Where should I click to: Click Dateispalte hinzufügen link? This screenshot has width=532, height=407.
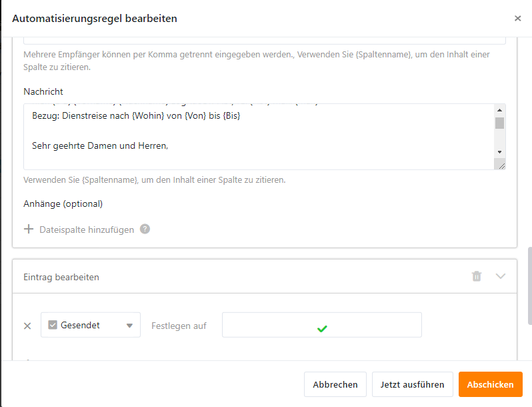(x=87, y=230)
